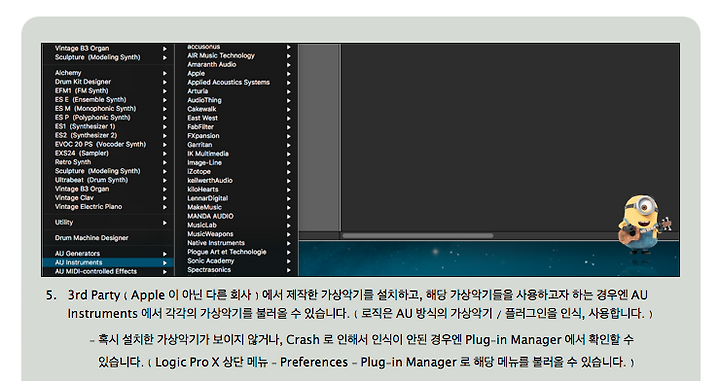This screenshot has height=381, width=720.
Task: Open Apple vendor submenu
Action: click(x=237, y=73)
